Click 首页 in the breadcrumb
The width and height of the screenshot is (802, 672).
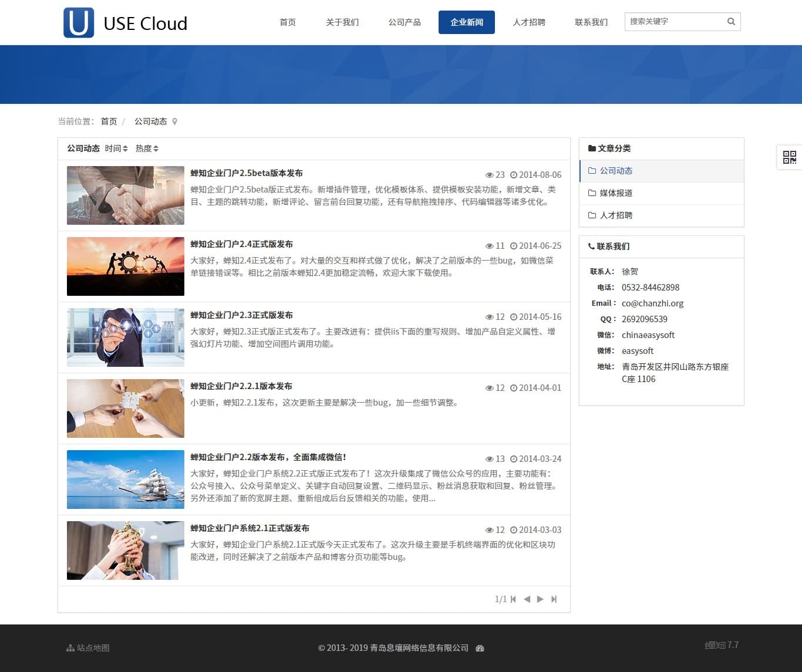pos(109,121)
